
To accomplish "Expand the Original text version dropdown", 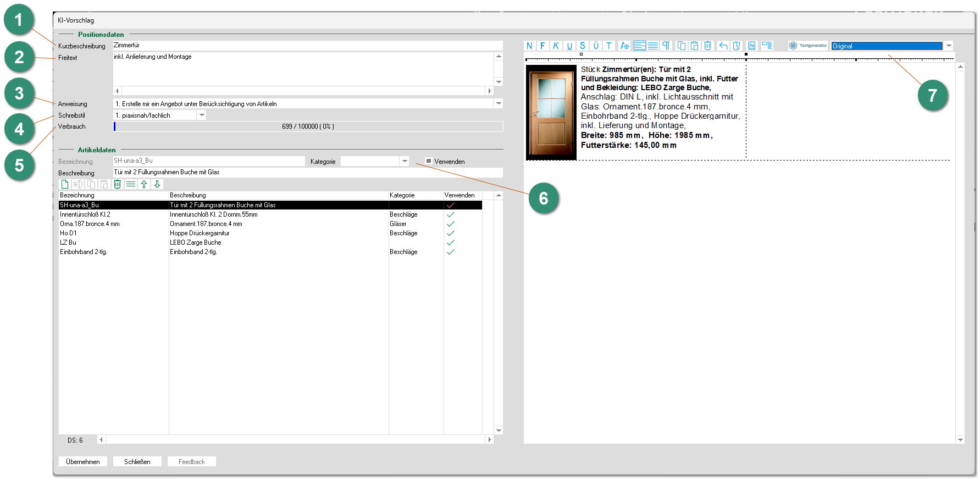I will pyautogui.click(x=949, y=46).
